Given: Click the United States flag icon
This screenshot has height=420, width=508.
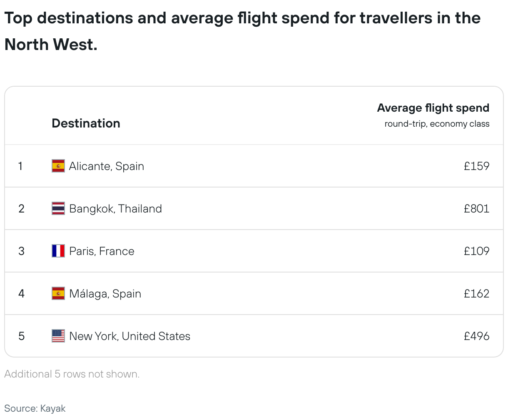Looking at the screenshot, I should point(58,336).
